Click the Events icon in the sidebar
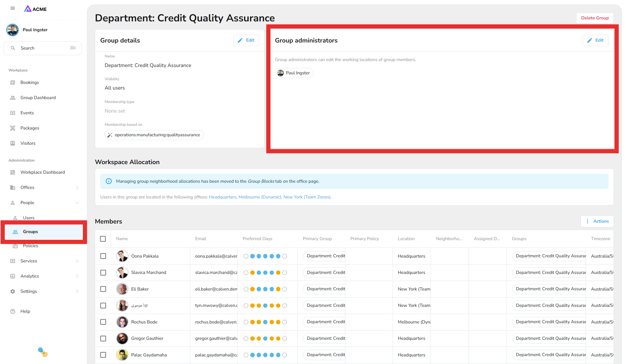 tap(13, 113)
